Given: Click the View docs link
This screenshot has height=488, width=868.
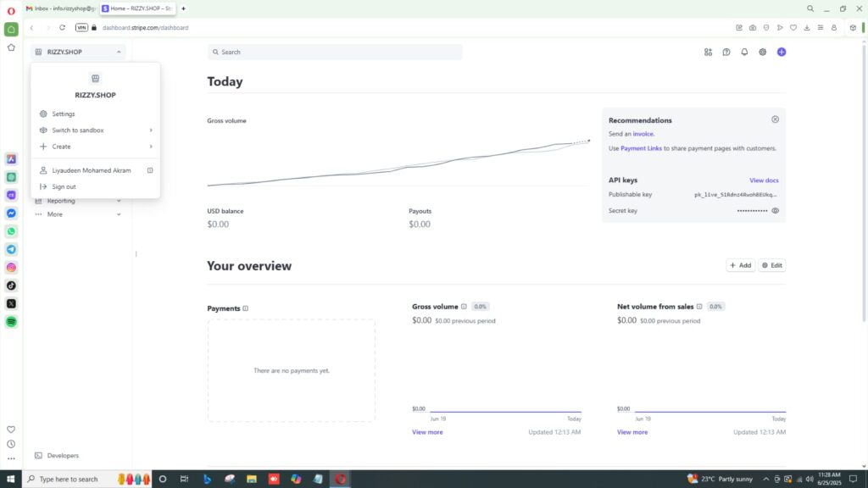Looking at the screenshot, I should pos(764,180).
